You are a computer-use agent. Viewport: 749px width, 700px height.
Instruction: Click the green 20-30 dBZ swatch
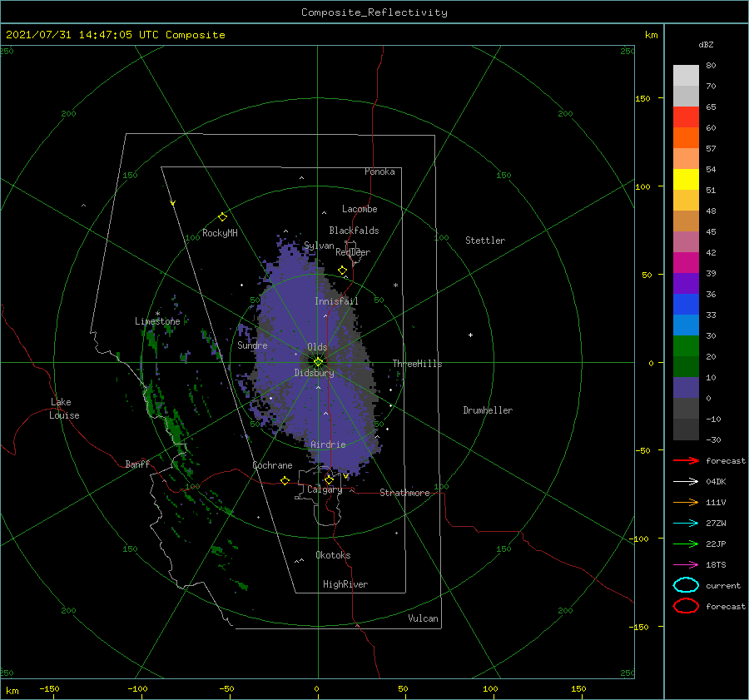click(686, 346)
